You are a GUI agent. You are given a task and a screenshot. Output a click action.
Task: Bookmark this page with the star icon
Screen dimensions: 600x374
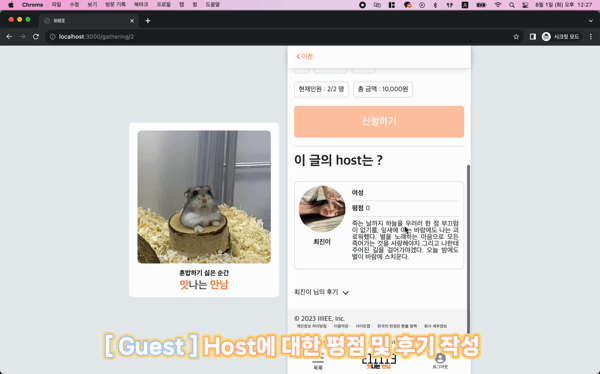coord(516,37)
